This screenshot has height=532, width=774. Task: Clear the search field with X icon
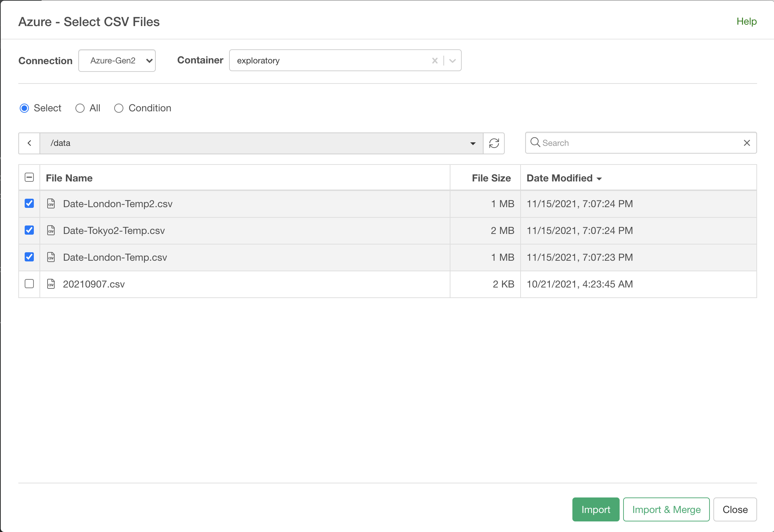point(747,143)
